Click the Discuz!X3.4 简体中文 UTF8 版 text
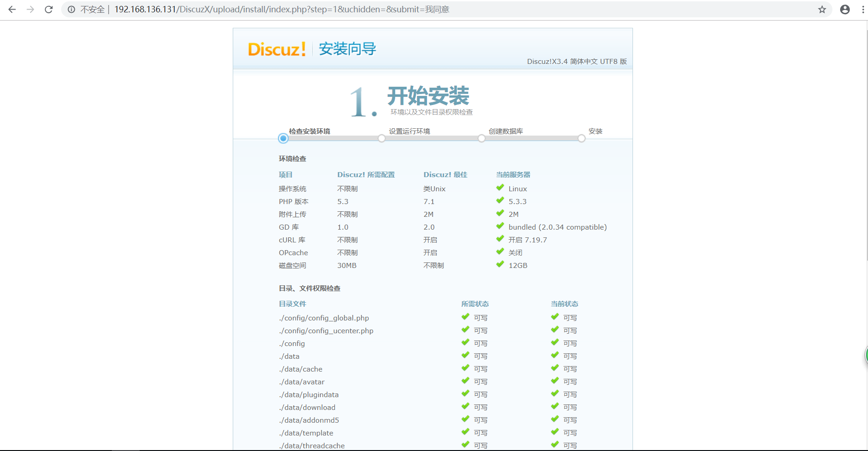Viewport: 868px width, 451px height. tap(577, 61)
